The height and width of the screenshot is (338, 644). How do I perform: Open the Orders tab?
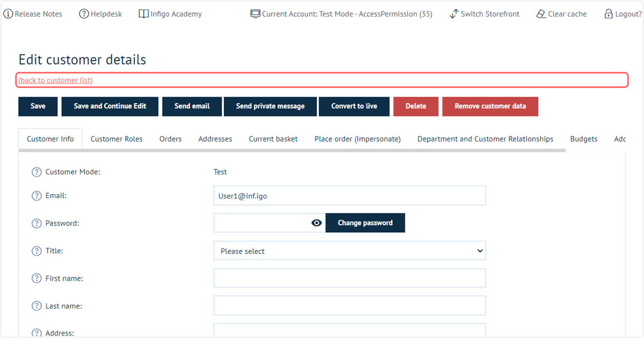[x=171, y=139]
